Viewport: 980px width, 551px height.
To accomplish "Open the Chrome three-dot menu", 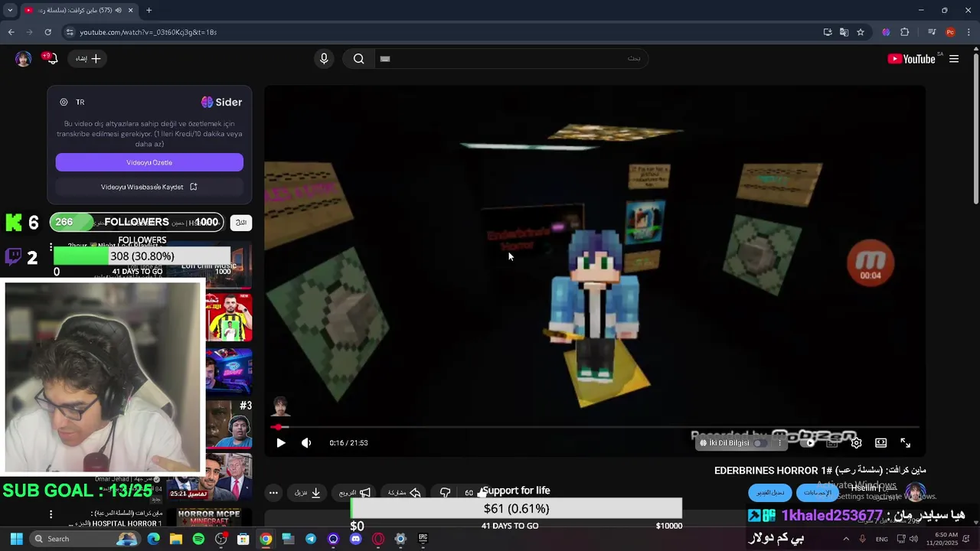I will 969,32.
